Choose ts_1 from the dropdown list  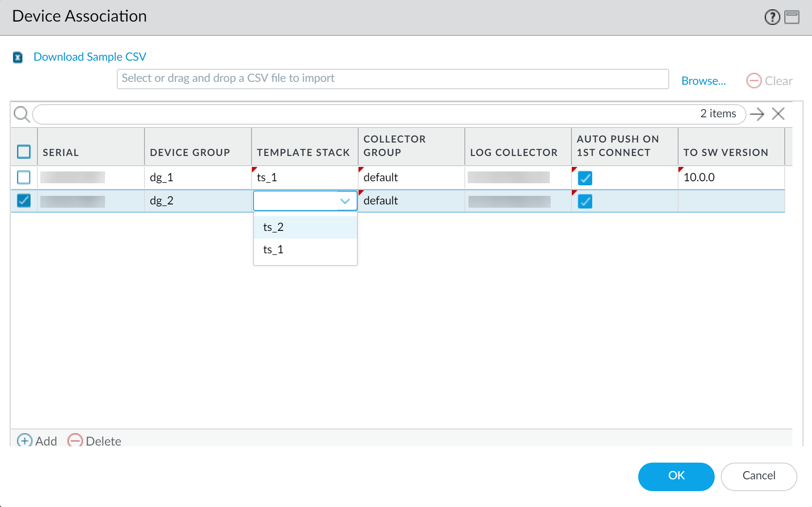(274, 249)
